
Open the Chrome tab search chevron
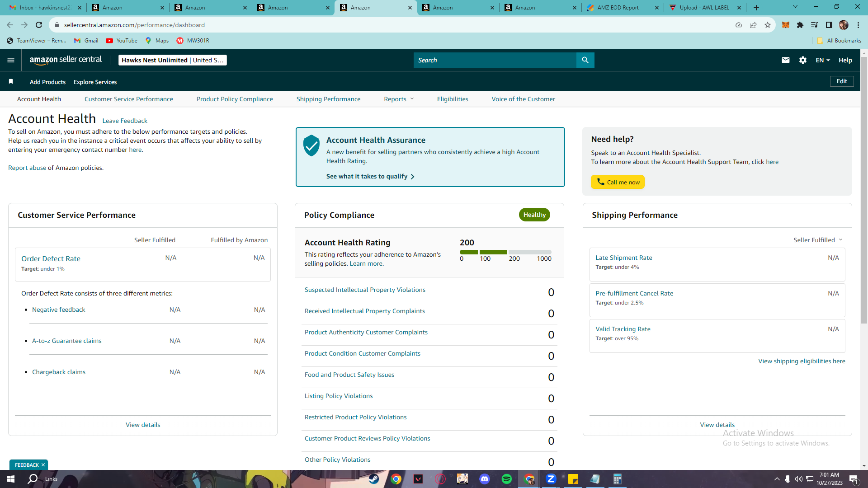(795, 7)
